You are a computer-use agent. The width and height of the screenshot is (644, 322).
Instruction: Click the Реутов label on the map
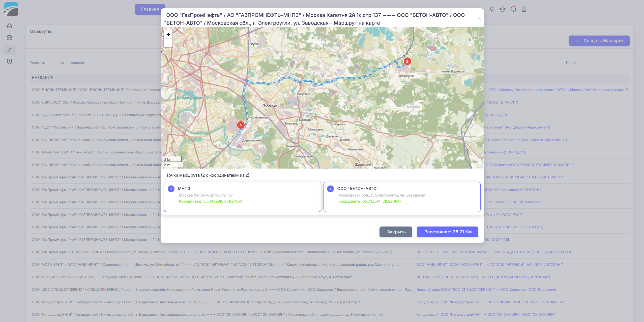point(254,44)
